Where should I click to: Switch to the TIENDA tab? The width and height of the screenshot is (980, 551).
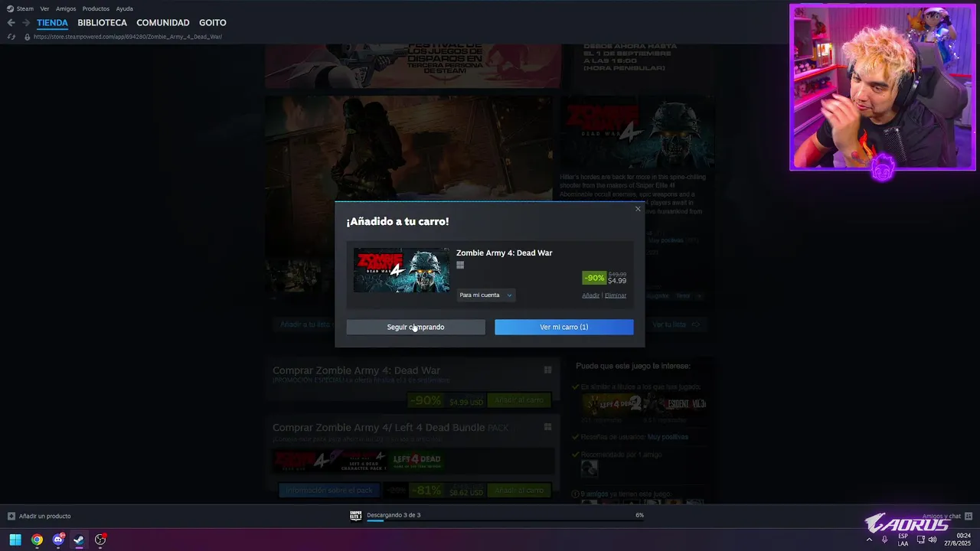tap(52, 23)
